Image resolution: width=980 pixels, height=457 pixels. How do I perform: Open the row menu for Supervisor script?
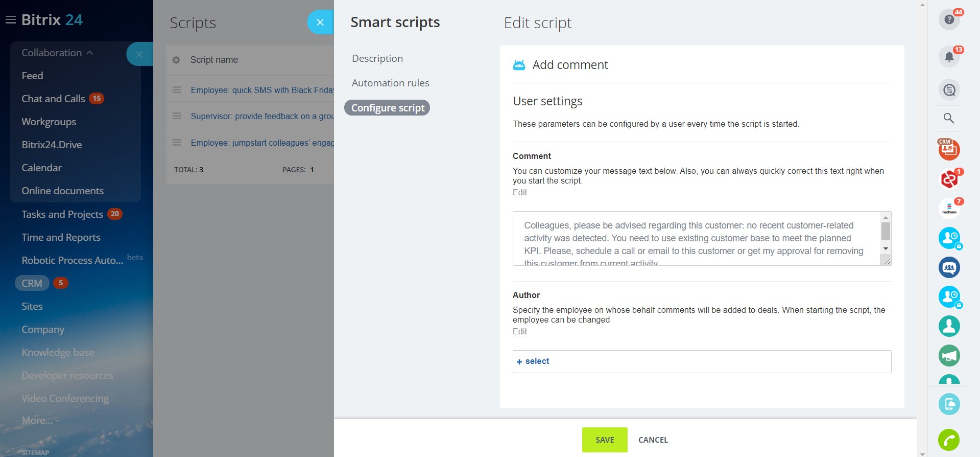click(x=177, y=116)
